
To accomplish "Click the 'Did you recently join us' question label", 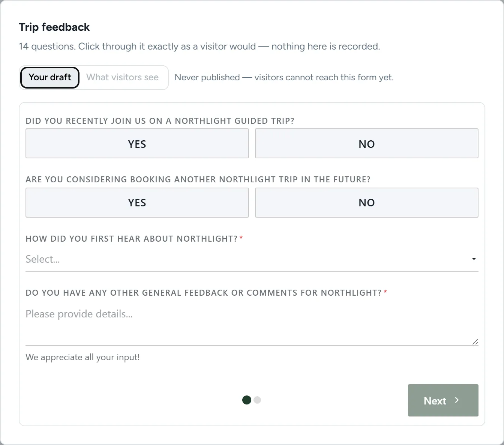I will point(160,121).
